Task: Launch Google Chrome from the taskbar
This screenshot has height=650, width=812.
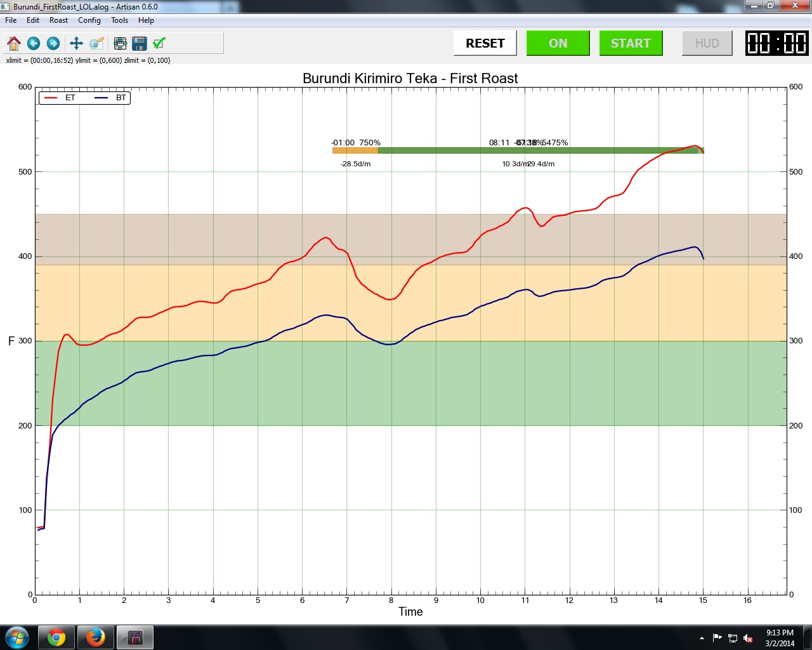Action: coord(56,637)
